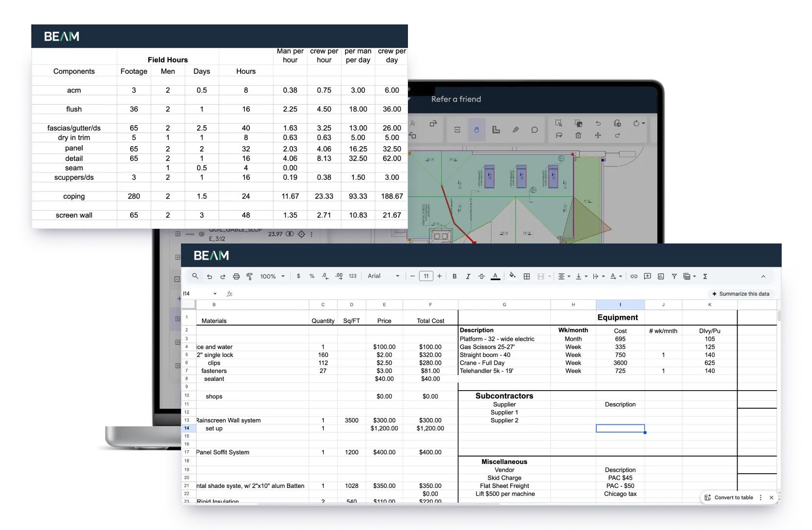Screen dimensions: 812x530
Task: Pick the Pencil markup tool
Action: pos(516,130)
